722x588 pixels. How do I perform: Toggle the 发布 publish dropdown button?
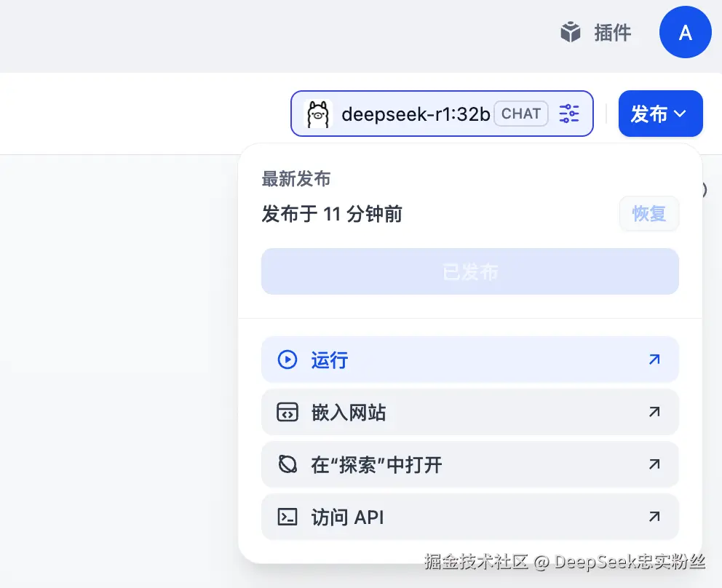tap(660, 114)
